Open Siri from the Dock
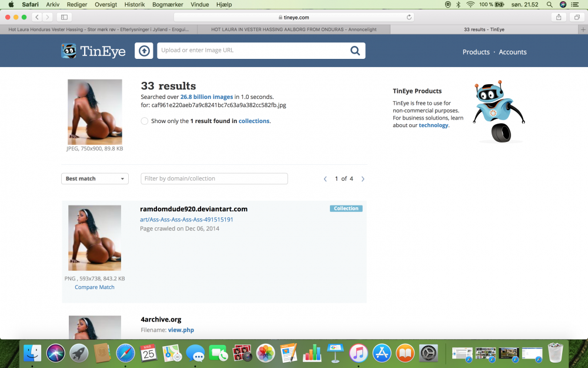 pyautogui.click(x=55, y=353)
